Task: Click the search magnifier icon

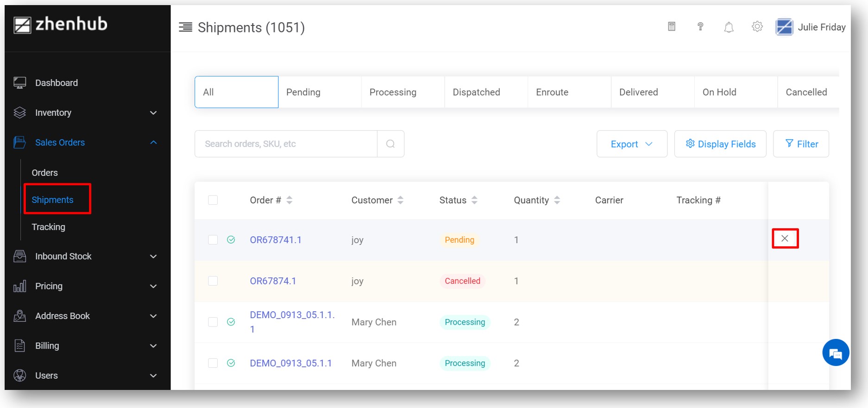Action: 390,144
